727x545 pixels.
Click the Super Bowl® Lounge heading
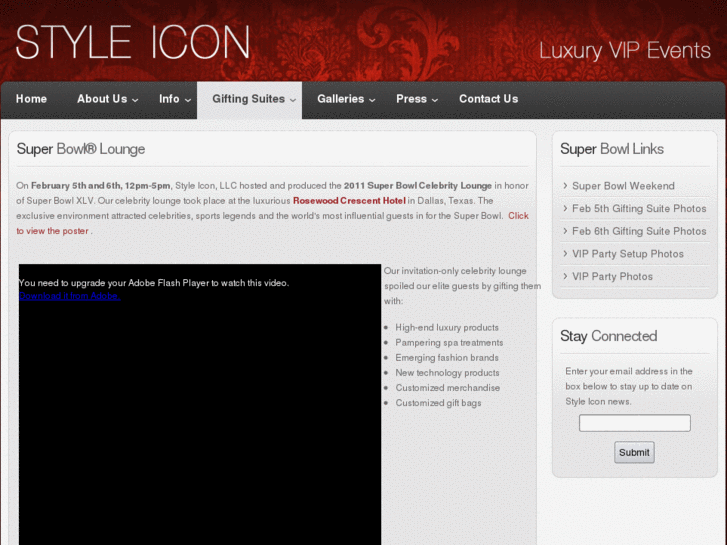coord(81,149)
